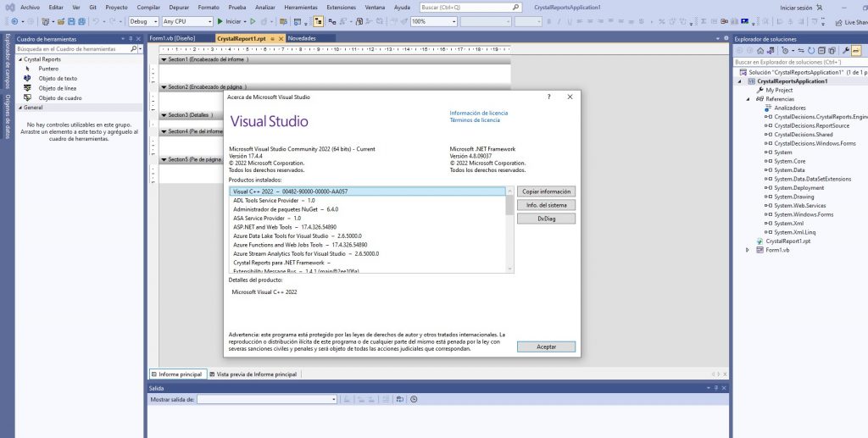This screenshot has height=438, width=868.
Task: Click the help question mark in the About dialog
Action: (x=548, y=97)
